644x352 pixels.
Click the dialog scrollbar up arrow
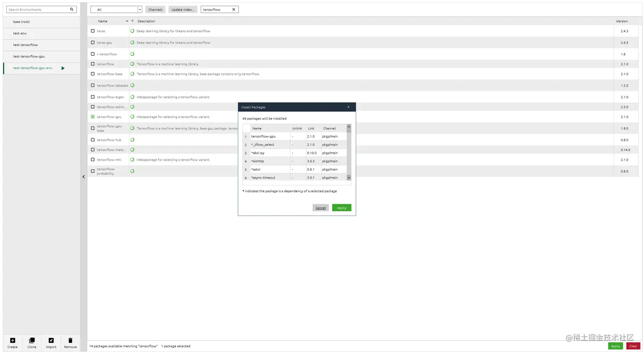coord(349,127)
